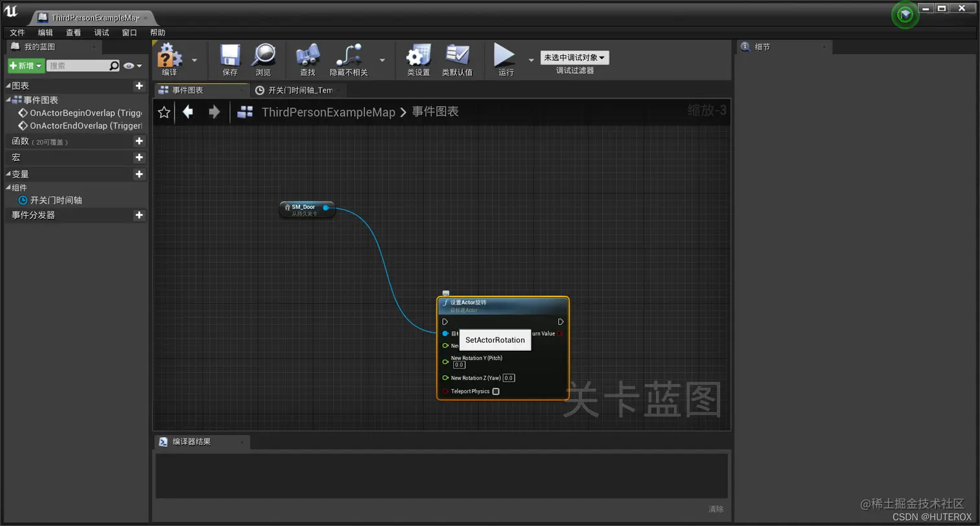Select OnActorEndOverlap event in tree
Screen dimensions: 980x526
click(80, 126)
